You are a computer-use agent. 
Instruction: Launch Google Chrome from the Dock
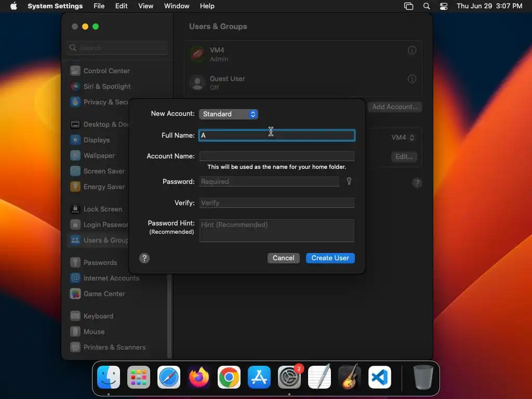(x=229, y=377)
